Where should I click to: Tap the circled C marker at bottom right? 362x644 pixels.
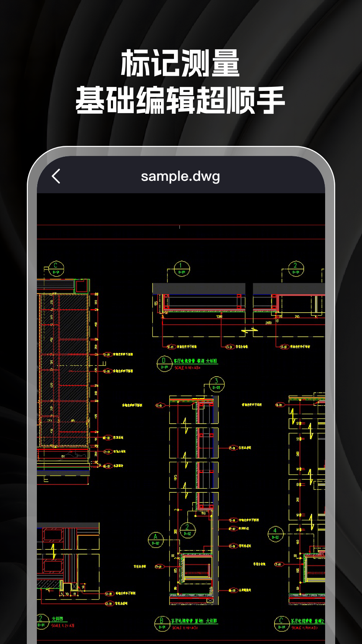[282, 624]
